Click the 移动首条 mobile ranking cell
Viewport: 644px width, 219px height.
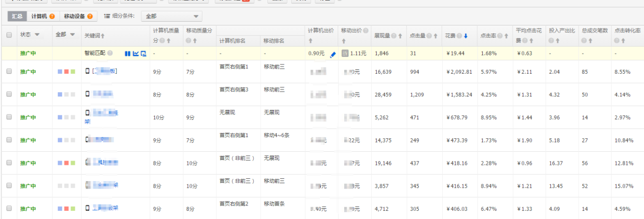coord(274,204)
